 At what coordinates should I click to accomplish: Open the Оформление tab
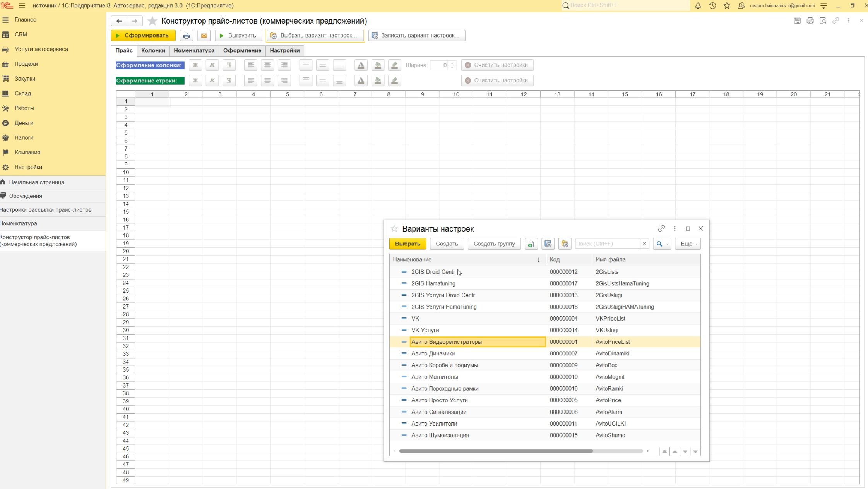click(x=242, y=50)
